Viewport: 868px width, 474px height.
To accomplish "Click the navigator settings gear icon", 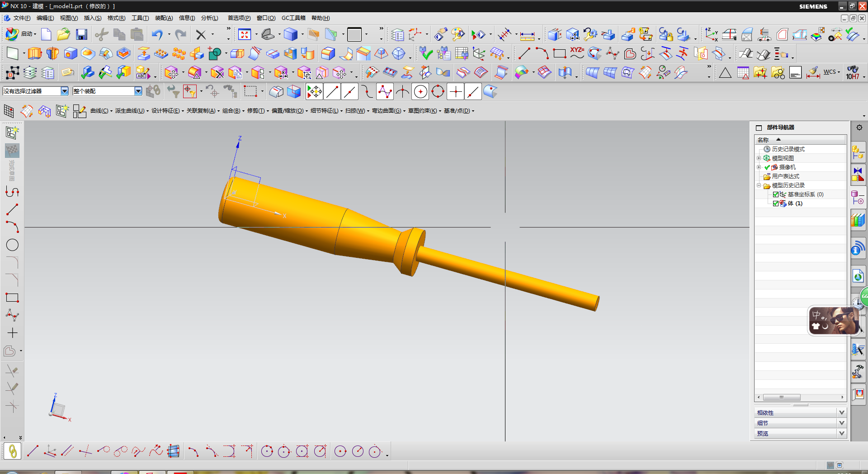I will click(859, 128).
